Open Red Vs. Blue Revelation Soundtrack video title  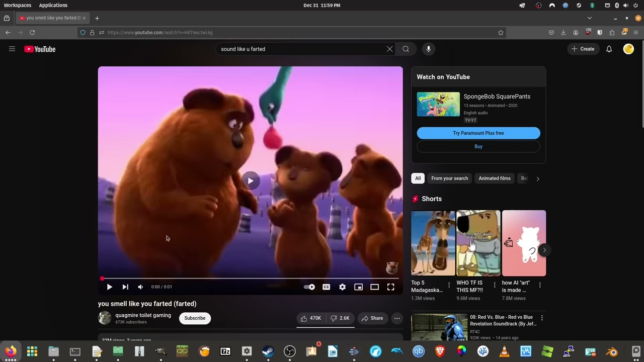coord(503,321)
